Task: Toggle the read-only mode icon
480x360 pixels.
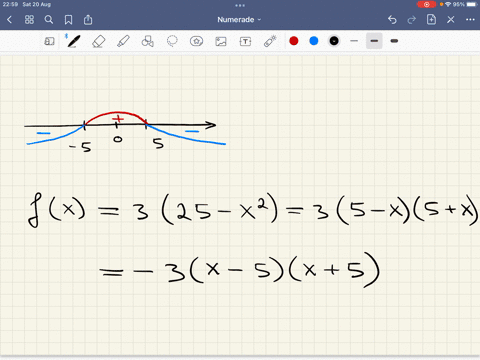Action: point(49,41)
